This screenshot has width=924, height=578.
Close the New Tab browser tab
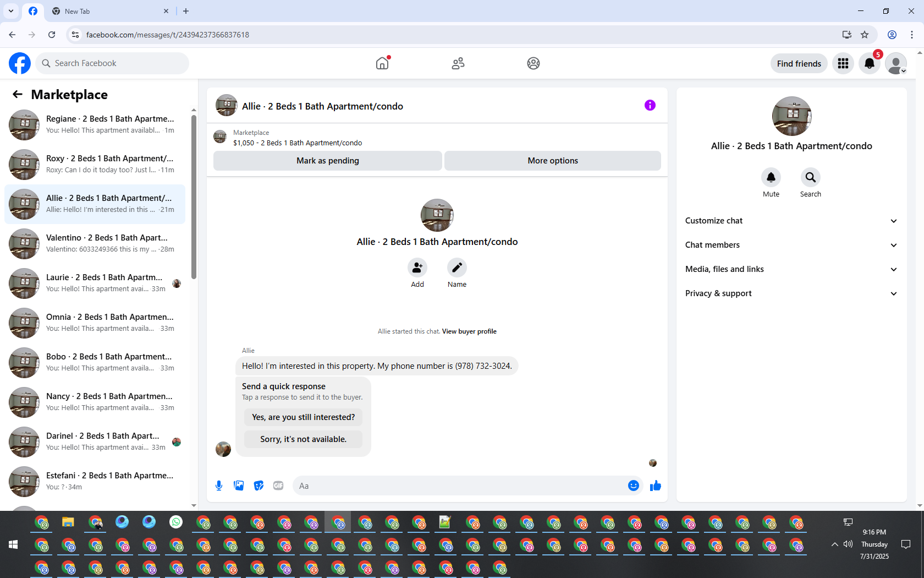pyautogui.click(x=166, y=11)
